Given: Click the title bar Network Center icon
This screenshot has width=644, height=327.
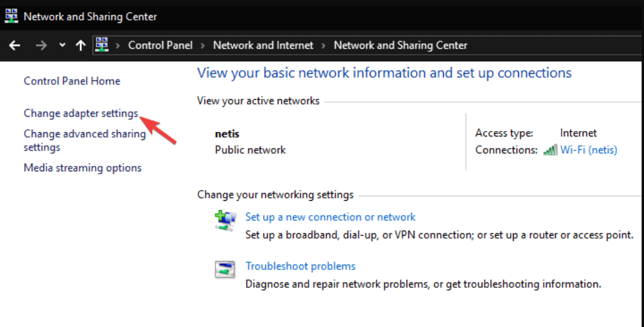Looking at the screenshot, I should point(11,16).
